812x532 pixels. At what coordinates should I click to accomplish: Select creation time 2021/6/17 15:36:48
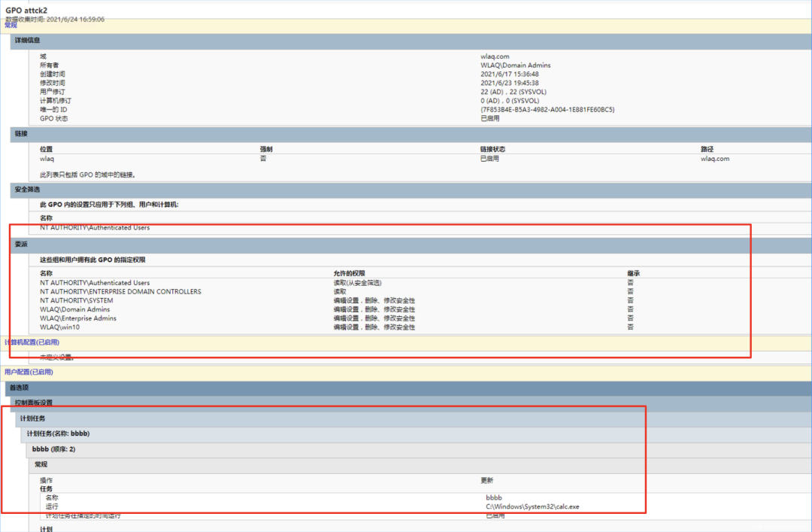[510, 74]
